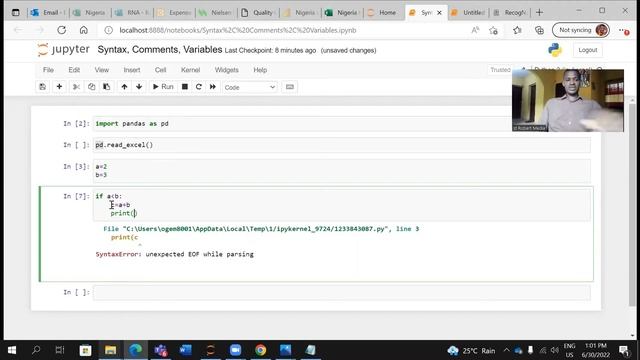
Task: Interrupt the kernel with stop icon
Action: point(184,87)
